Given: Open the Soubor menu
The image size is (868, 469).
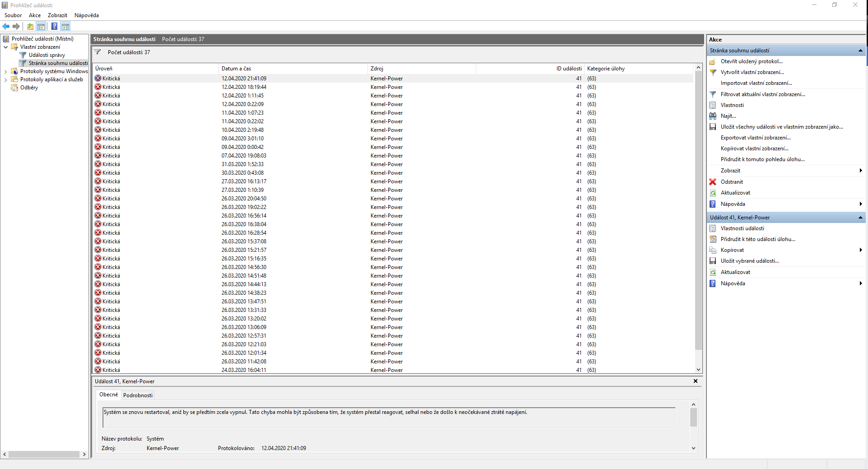Looking at the screenshot, I should pyautogui.click(x=13, y=15).
